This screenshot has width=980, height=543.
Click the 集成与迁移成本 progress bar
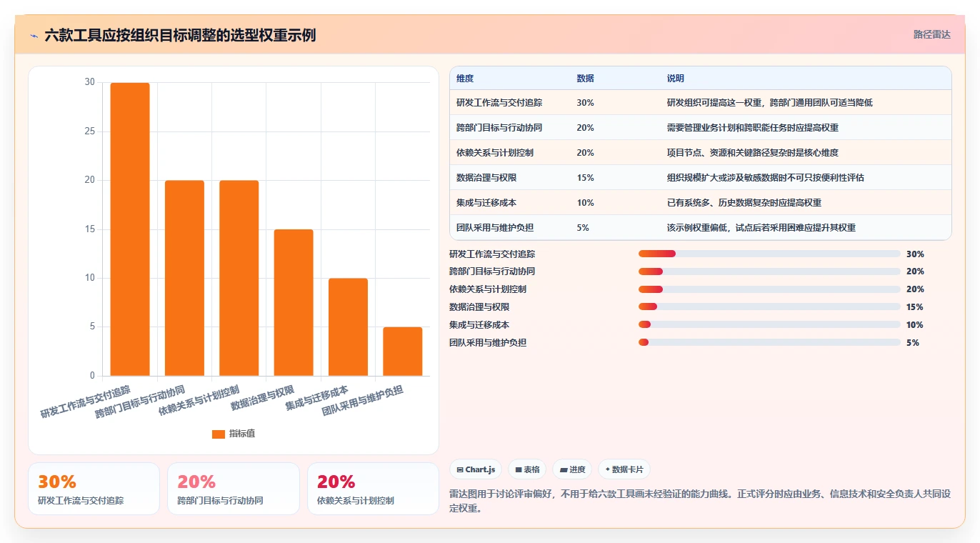[769, 325]
